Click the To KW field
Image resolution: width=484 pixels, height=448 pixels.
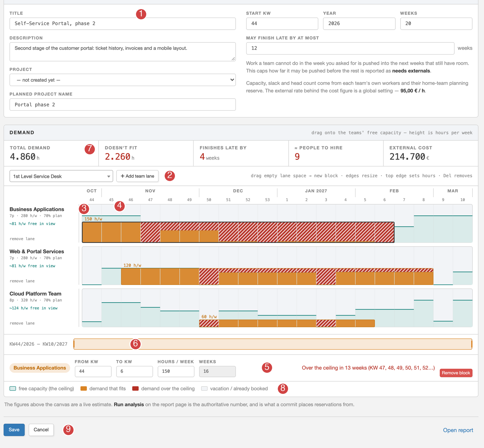click(x=135, y=371)
